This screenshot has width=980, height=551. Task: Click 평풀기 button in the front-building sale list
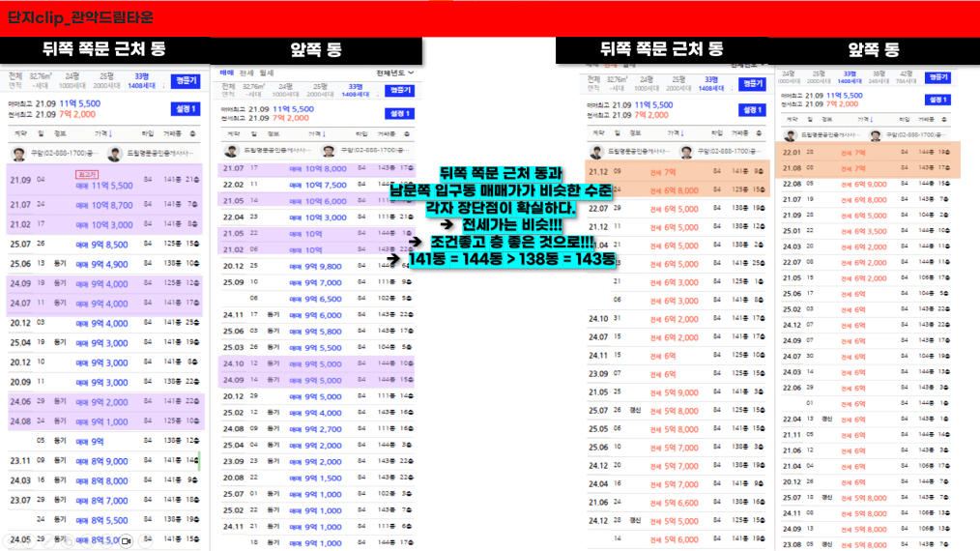tap(400, 90)
